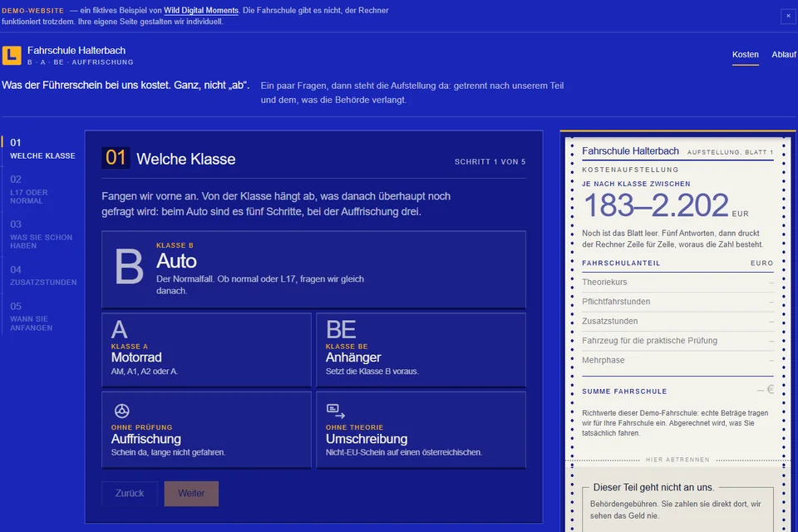Click the 'Fahrschulanteil' column header
The width and height of the screenshot is (798, 532).
[x=621, y=264]
